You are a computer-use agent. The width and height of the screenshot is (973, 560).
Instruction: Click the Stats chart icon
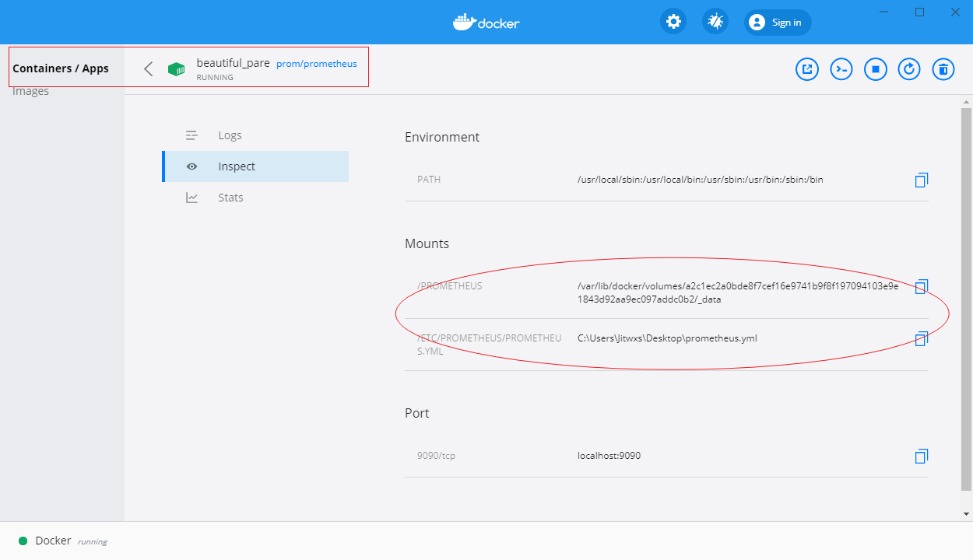(x=191, y=198)
